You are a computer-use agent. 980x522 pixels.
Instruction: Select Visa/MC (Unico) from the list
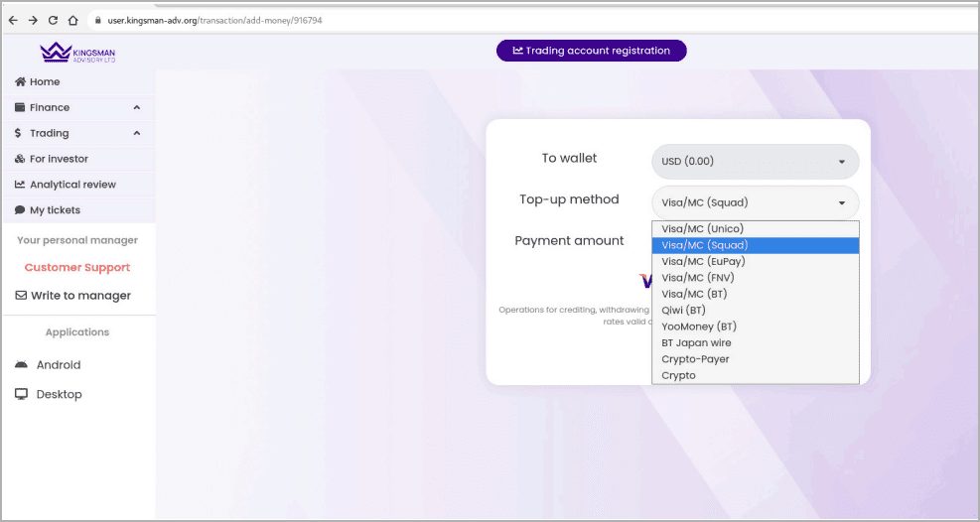[x=702, y=229]
